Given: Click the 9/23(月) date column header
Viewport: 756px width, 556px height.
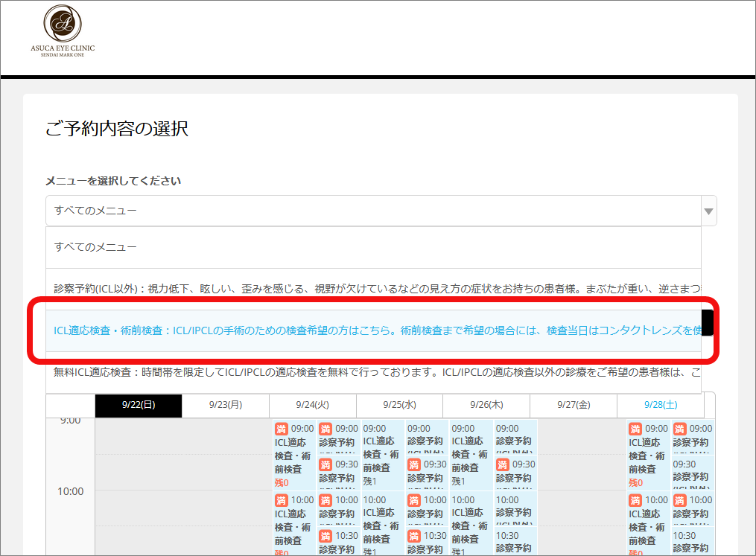Looking at the screenshot, I should [x=225, y=406].
